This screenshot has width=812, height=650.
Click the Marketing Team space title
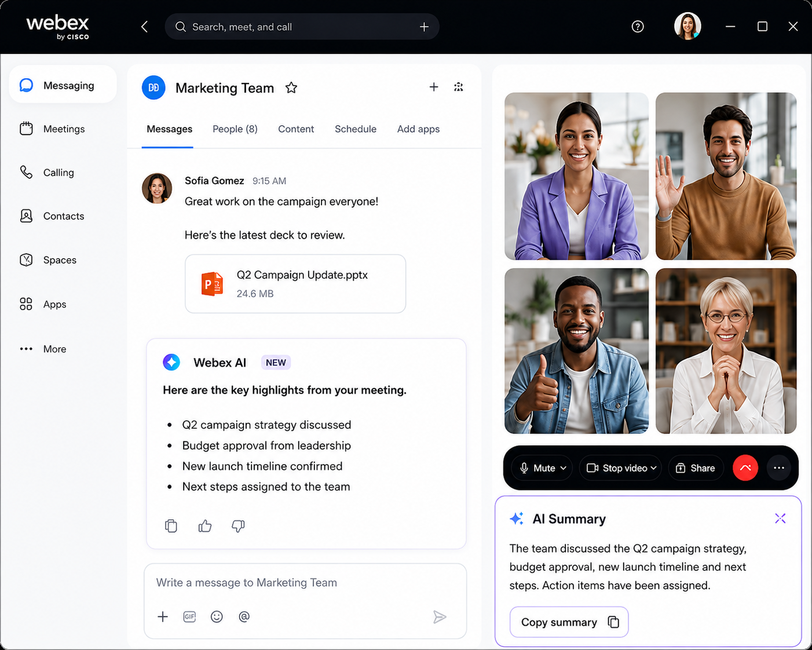(225, 88)
